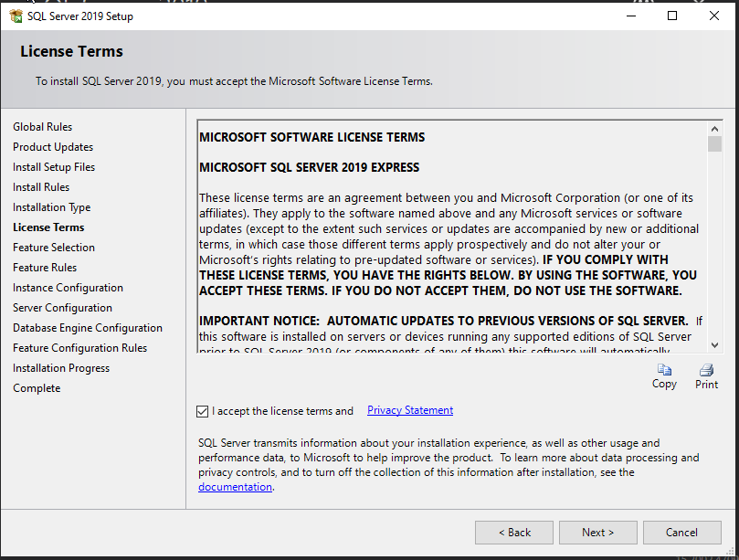
Task: Open the documentation link
Action: 235,487
